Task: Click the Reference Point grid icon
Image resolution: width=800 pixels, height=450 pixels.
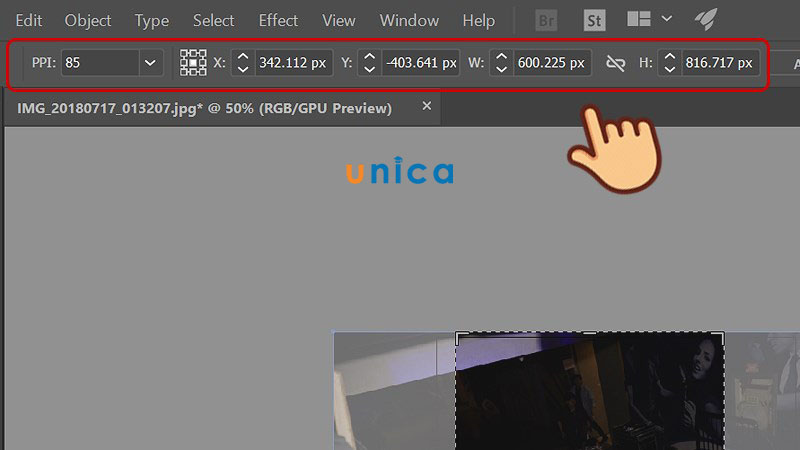Action: 193,63
